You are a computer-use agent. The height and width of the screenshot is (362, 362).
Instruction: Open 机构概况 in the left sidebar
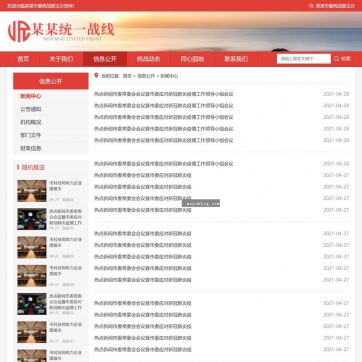pyautogui.click(x=31, y=122)
